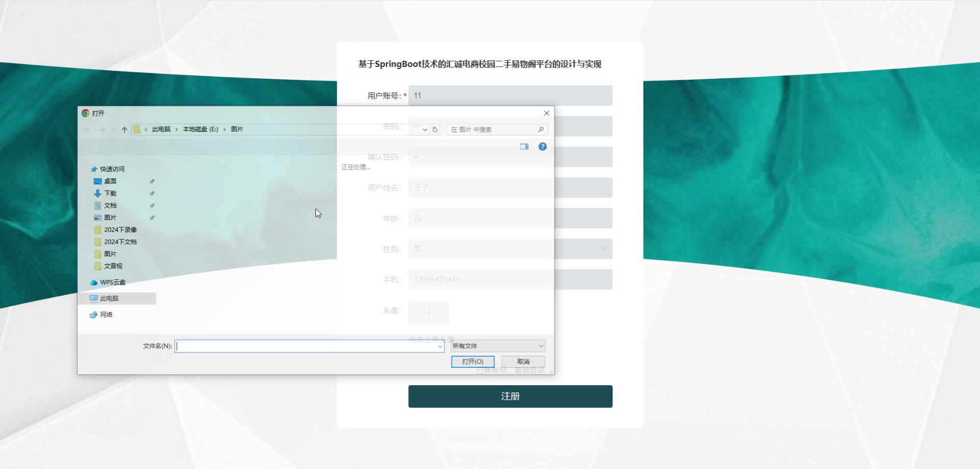Click the Chrome icon in the dialog title bar
The image size is (980, 469).
click(x=86, y=113)
